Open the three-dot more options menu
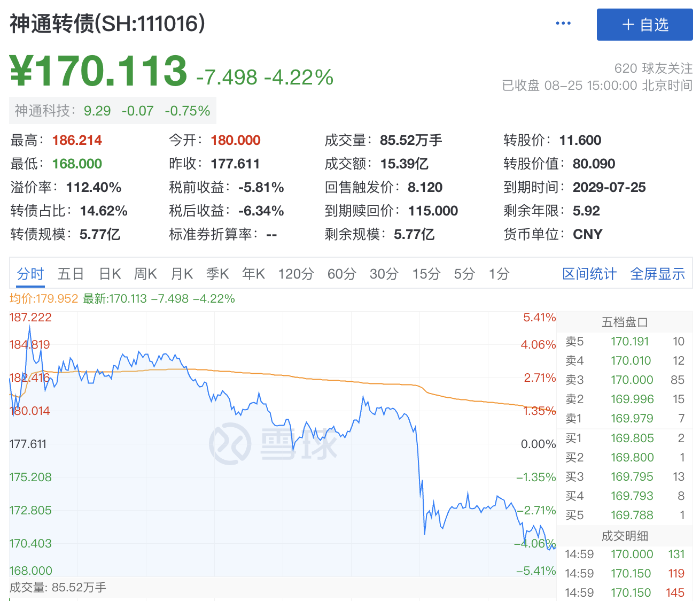Viewport: 700px width, 601px height. point(563,24)
